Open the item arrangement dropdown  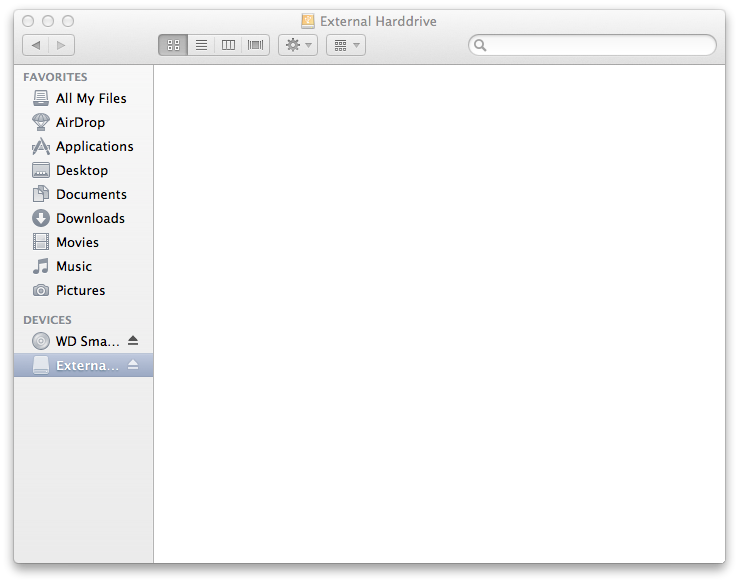coord(346,45)
